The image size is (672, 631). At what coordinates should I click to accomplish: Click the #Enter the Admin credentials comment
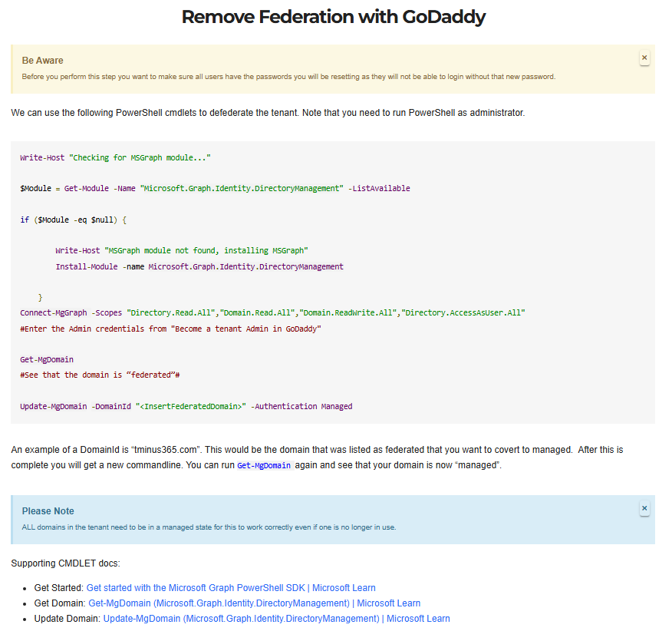pyautogui.click(x=170, y=329)
